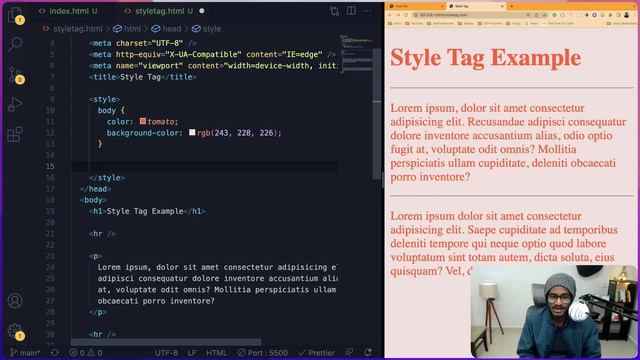This screenshot has height=360, width=640.
Task: Change the HTML language mode
Action: tap(216, 353)
